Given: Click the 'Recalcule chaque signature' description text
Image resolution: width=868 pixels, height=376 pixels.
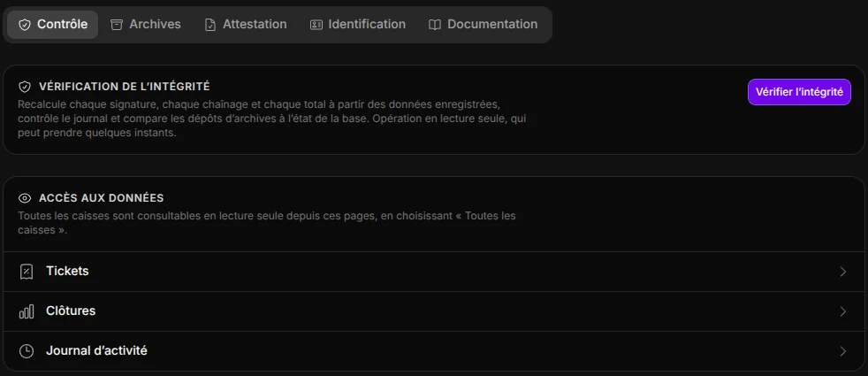Looking at the screenshot, I should coord(272,119).
